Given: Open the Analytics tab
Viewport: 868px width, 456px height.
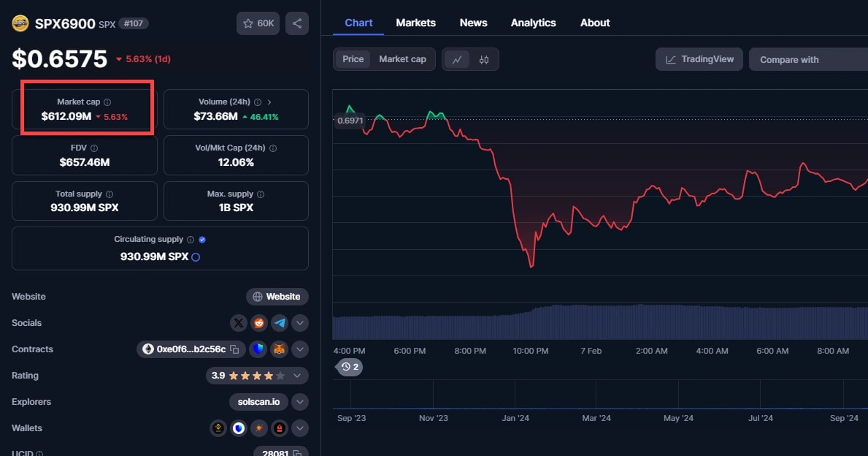Looking at the screenshot, I should point(533,23).
